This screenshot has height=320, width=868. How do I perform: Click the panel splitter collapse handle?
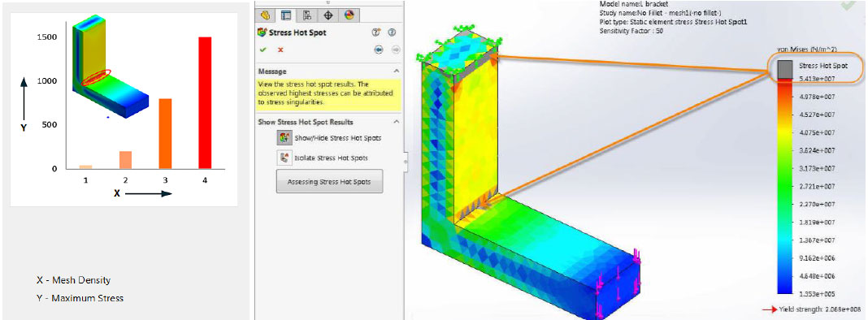point(406,161)
